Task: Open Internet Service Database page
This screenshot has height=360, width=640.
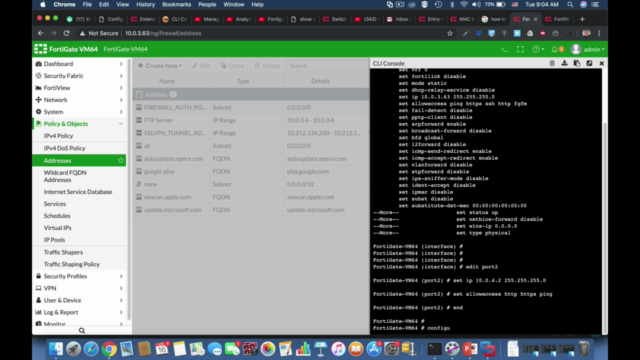Action: (78, 192)
